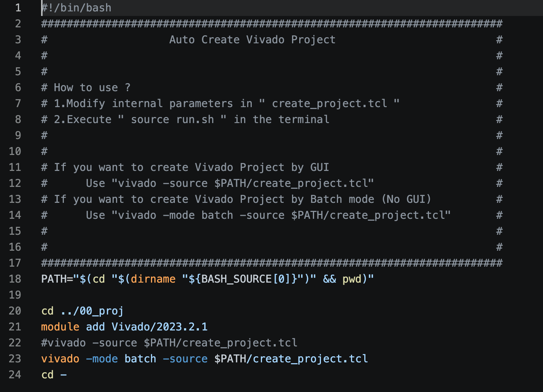543x392 pixels.
Task: Click the 'pwd' command on line 18
Action: [352, 279]
